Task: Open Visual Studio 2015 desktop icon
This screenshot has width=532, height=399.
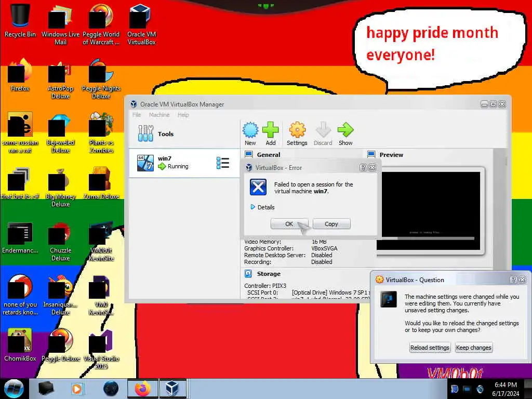Action: click(x=101, y=350)
